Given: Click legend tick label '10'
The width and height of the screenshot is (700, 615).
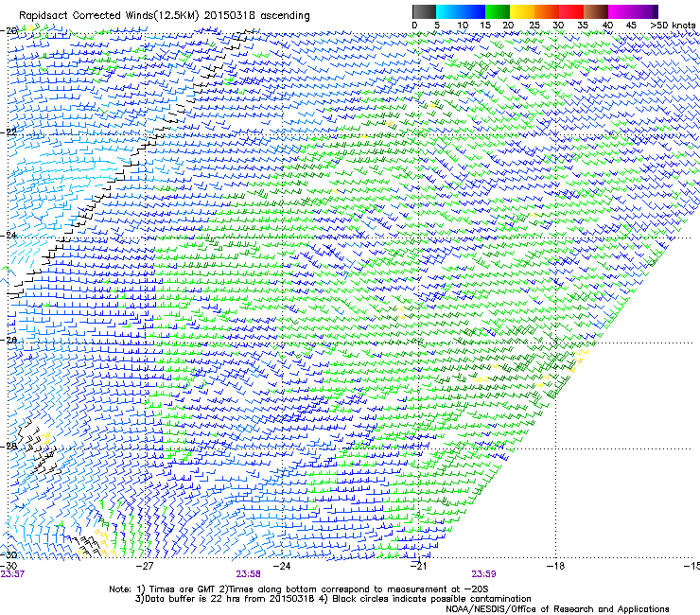Looking at the screenshot, I should coord(463,26).
